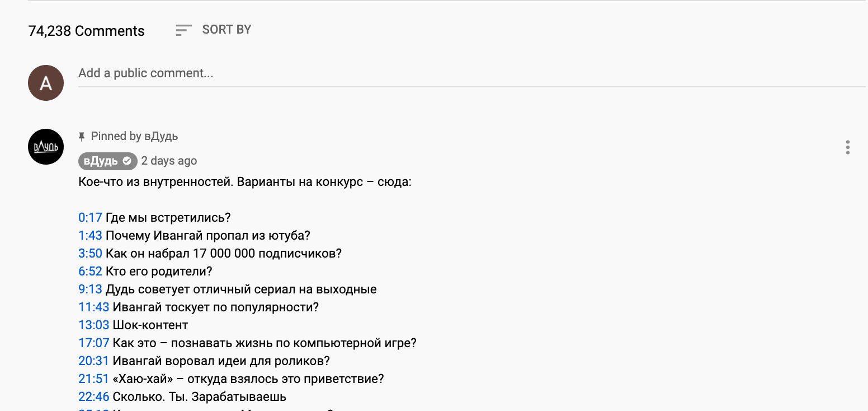The image size is (868, 411).
Task: Jump to timestamp 13:03
Action: [x=93, y=325]
